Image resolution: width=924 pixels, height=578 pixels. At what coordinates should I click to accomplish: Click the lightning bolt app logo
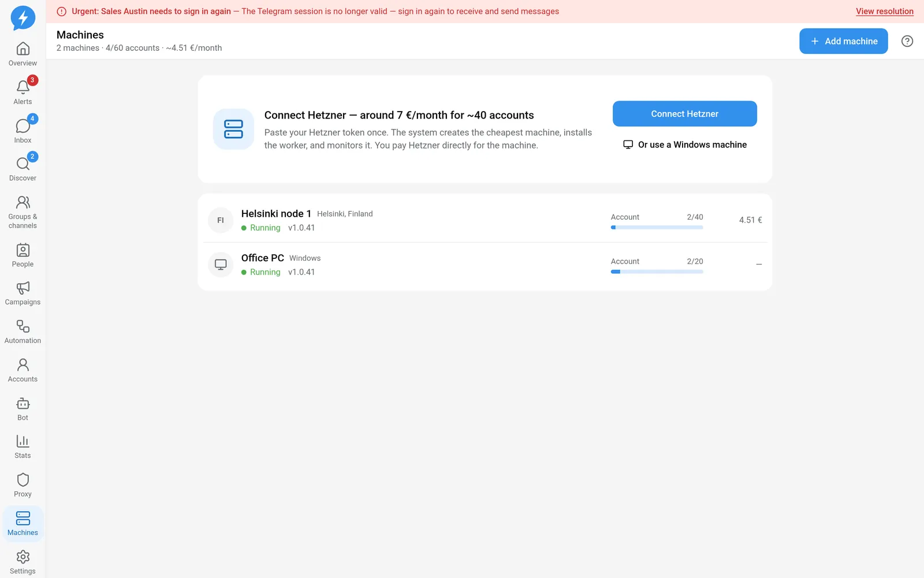pyautogui.click(x=23, y=18)
